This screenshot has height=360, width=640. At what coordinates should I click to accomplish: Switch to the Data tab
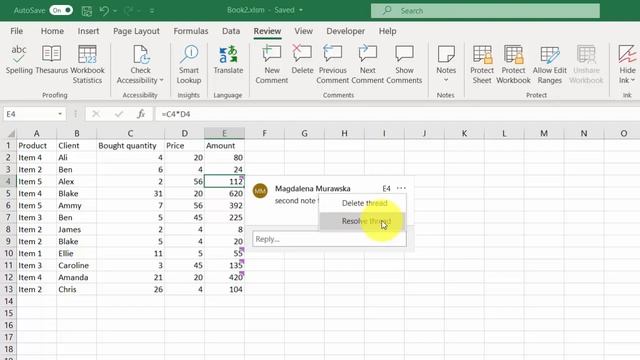[231, 31]
